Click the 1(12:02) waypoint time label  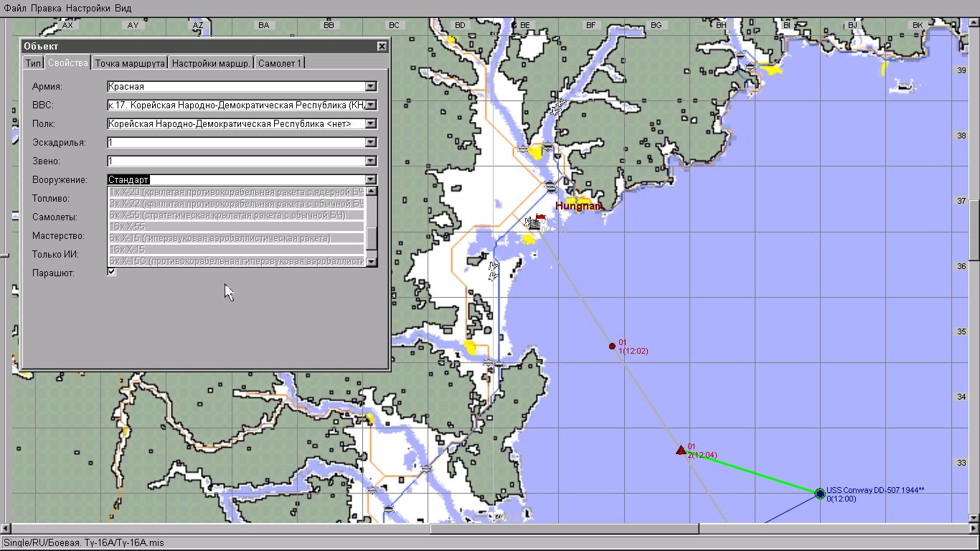coord(633,351)
